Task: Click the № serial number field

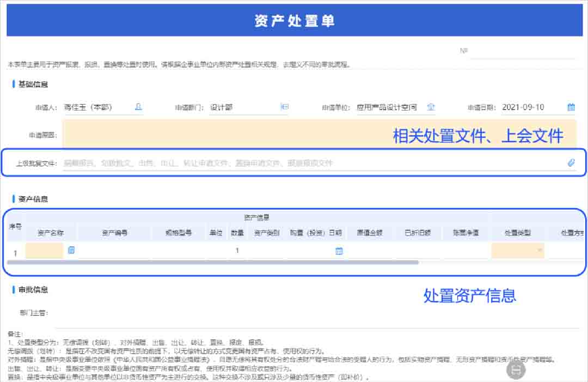Action: pos(523,52)
